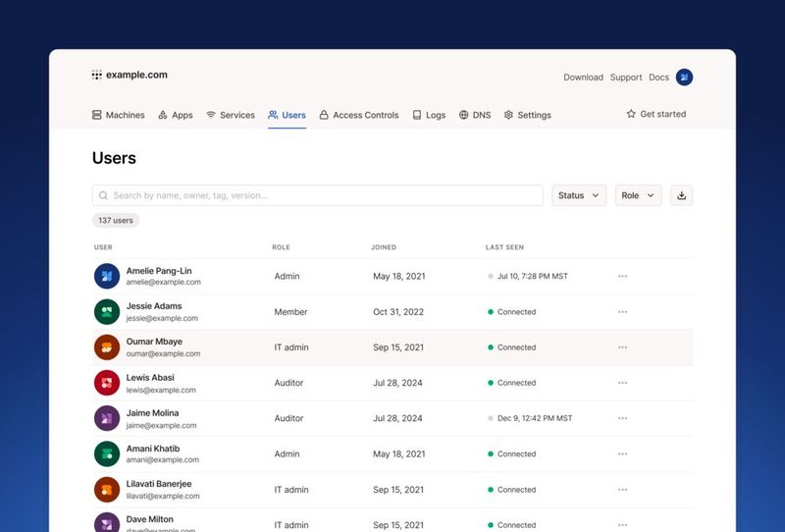
Task: Open the profile avatar in top-right corner
Action: tap(684, 77)
